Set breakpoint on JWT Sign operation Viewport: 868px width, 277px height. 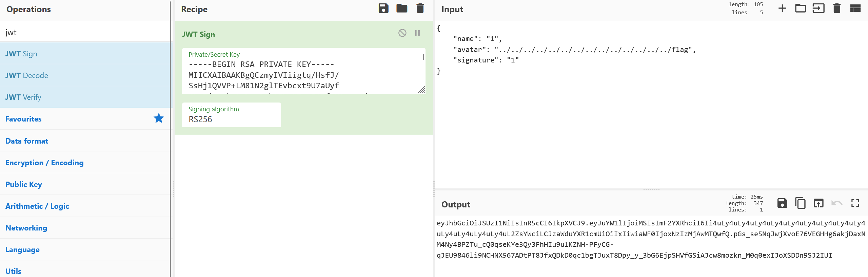pyautogui.click(x=417, y=33)
